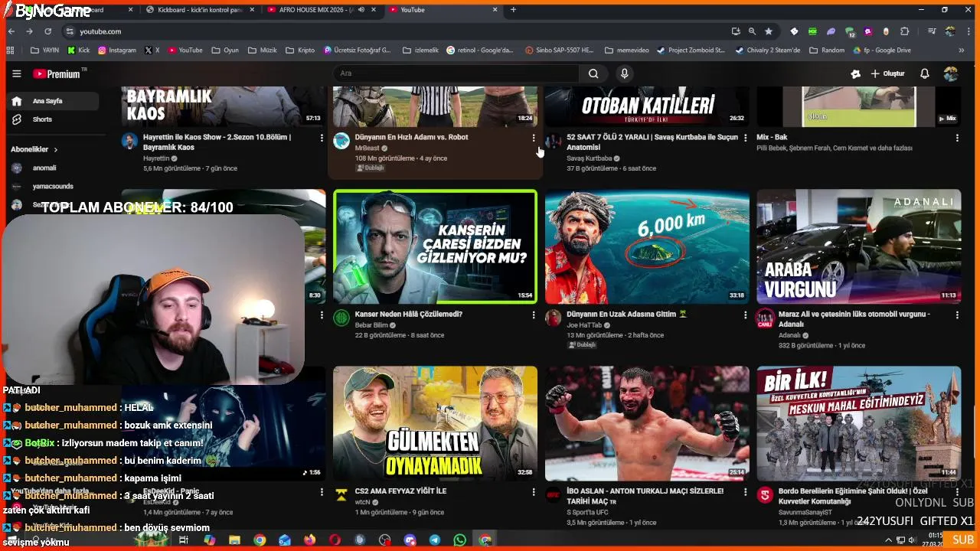Mute the AFRO HOUSE MIX tab audio
The width and height of the screenshot is (980, 551).
pos(361,10)
